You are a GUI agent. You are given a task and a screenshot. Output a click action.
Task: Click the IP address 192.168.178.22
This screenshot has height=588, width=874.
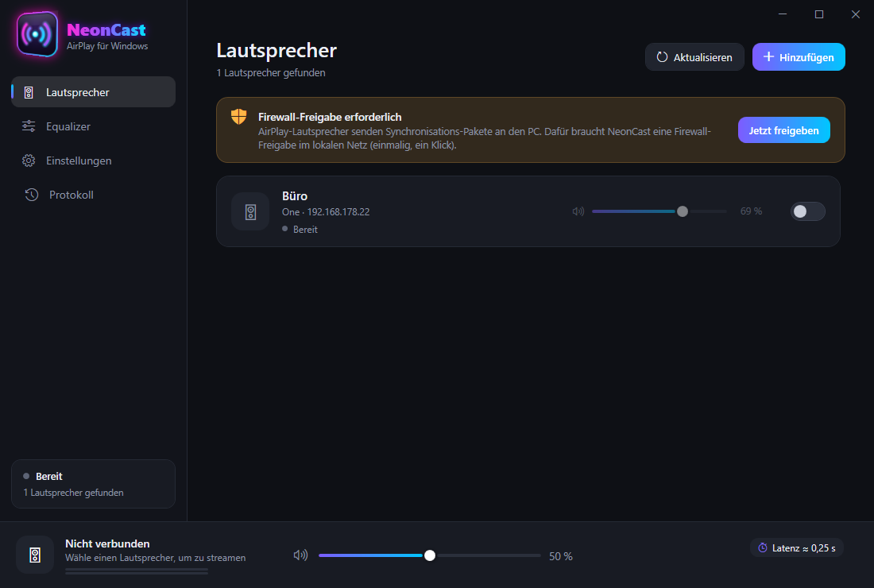[338, 212]
